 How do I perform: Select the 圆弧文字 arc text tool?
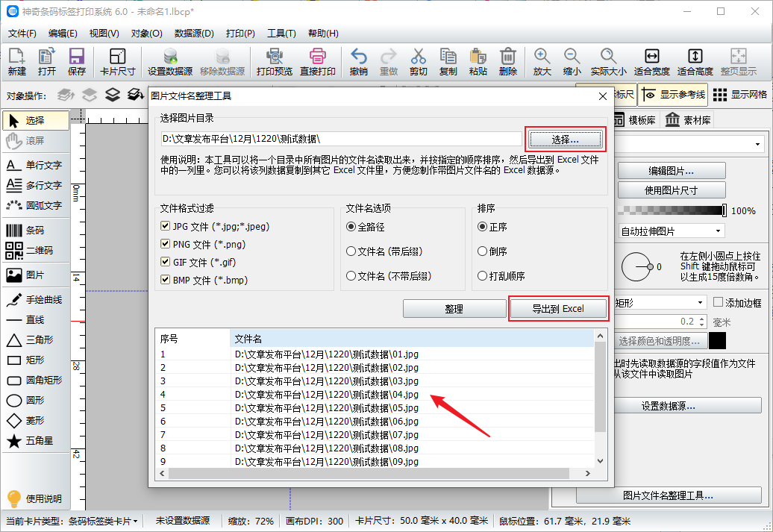coord(36,206)
